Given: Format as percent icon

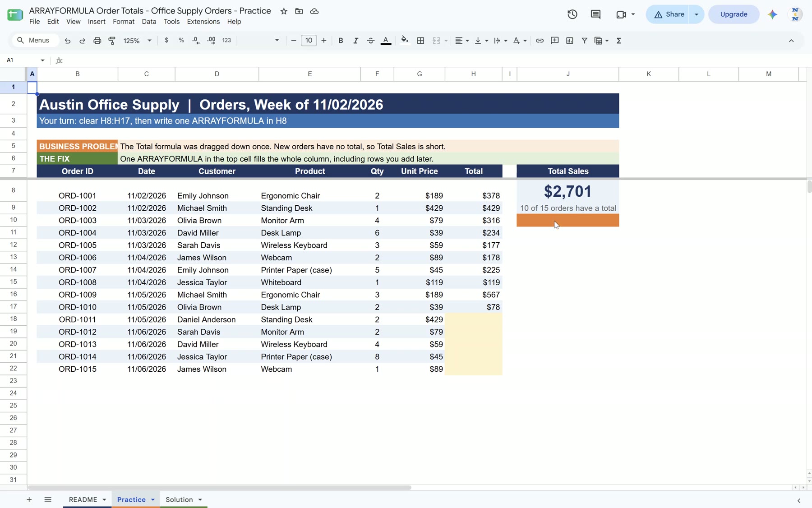Looking at the screenshot, I should (x=181, y=40).
